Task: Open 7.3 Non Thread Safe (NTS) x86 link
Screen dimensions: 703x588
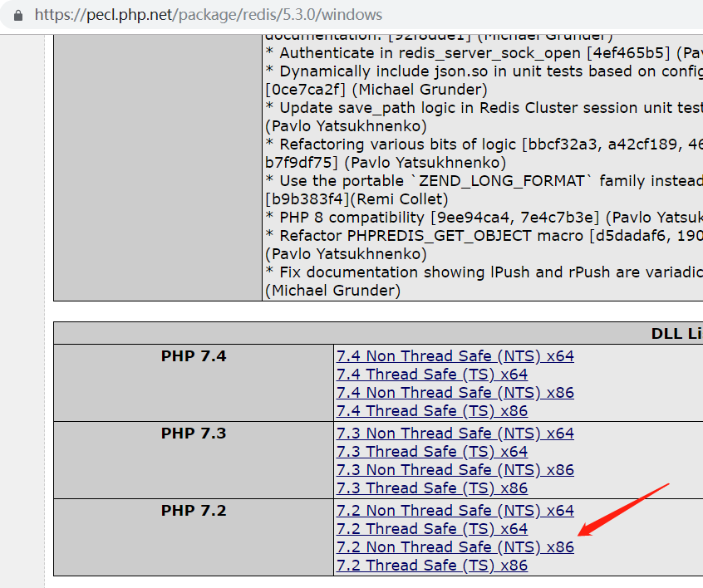Action: pyautogui.click(x=455, y=470)
